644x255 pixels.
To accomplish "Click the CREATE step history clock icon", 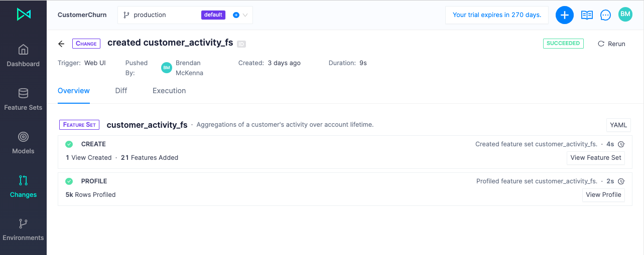I will tap(621, 144).
